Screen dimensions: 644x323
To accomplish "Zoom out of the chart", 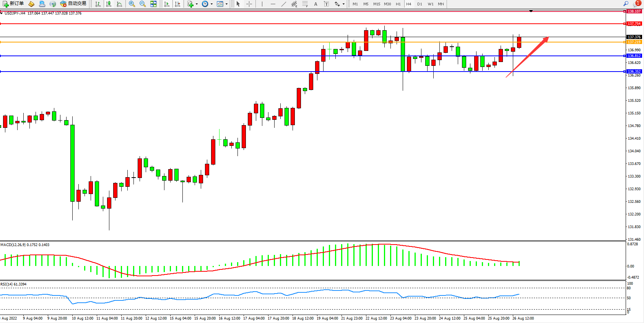I will pyautogui.click(x=143, y=4).
